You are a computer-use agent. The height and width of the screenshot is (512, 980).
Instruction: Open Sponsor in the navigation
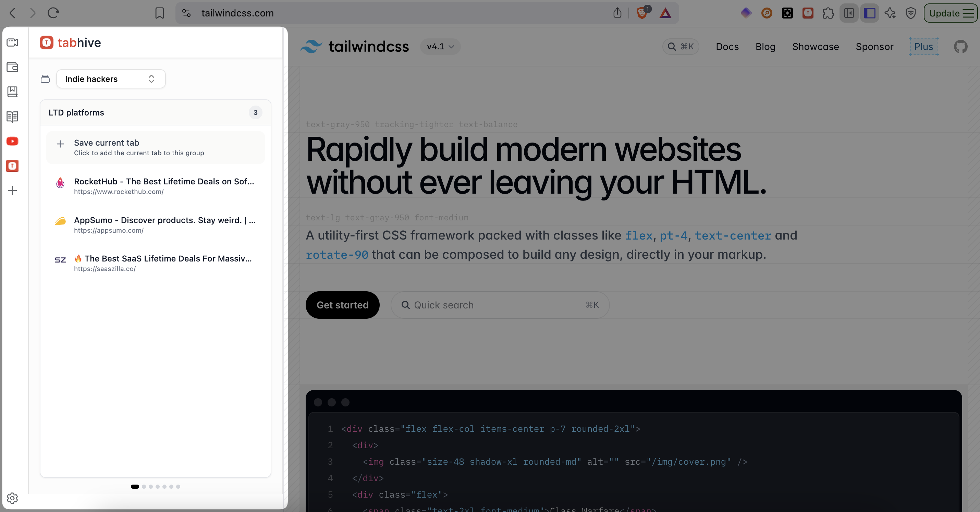(874, 46)
